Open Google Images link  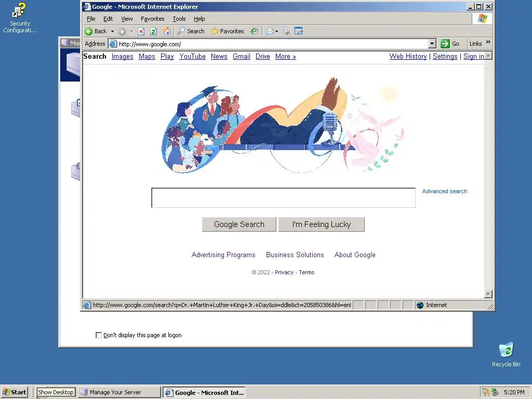123,57
